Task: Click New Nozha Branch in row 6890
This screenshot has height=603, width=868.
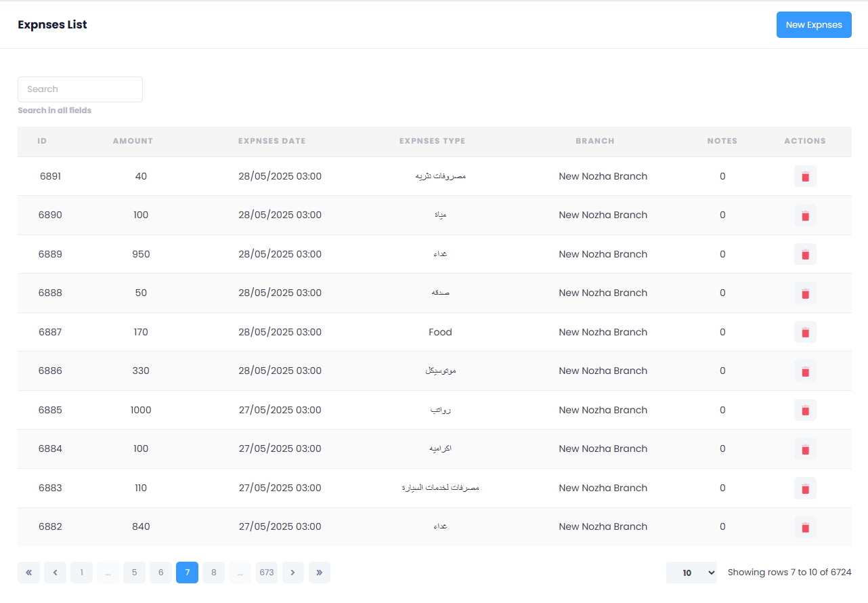Action: 603,215
